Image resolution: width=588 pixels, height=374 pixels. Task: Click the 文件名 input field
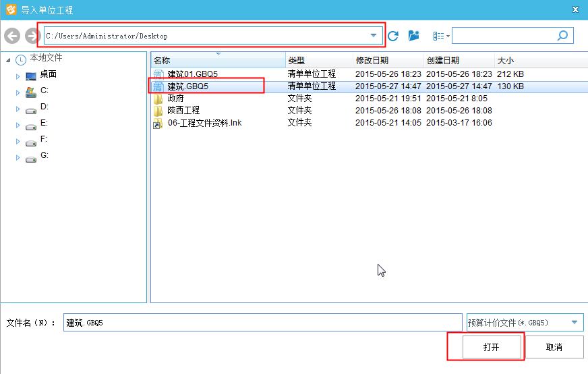[262, 323]
